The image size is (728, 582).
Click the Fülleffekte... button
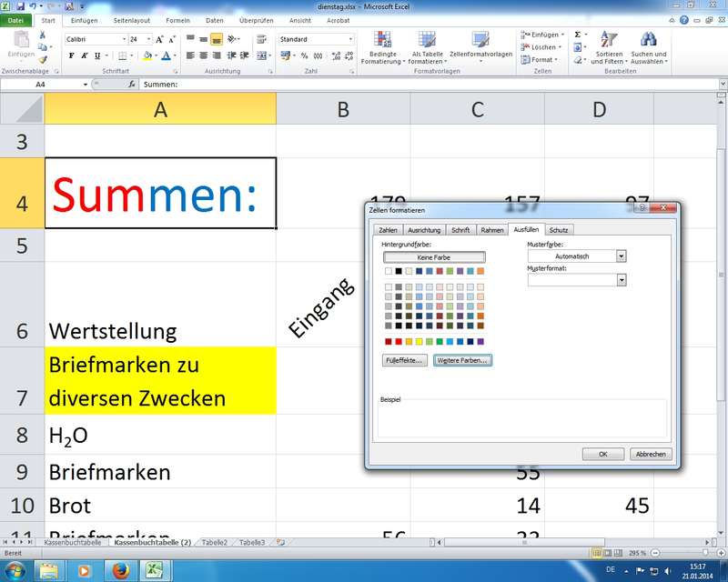coord(404,361)
